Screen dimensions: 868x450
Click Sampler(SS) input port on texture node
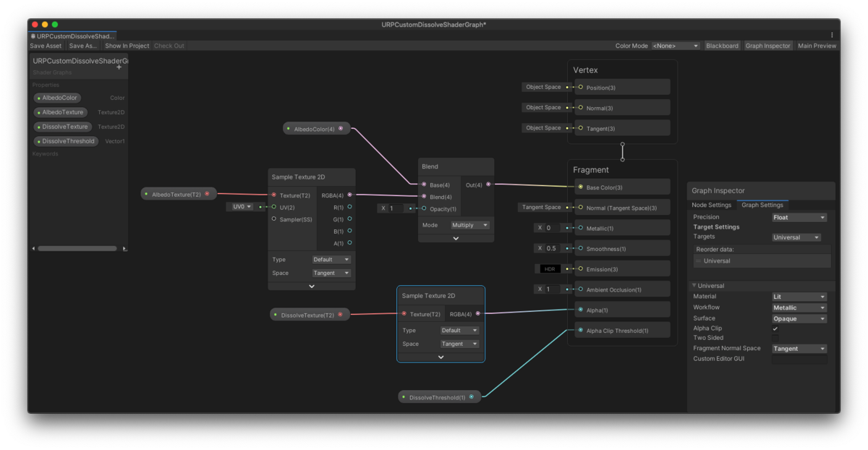point(273,218)
